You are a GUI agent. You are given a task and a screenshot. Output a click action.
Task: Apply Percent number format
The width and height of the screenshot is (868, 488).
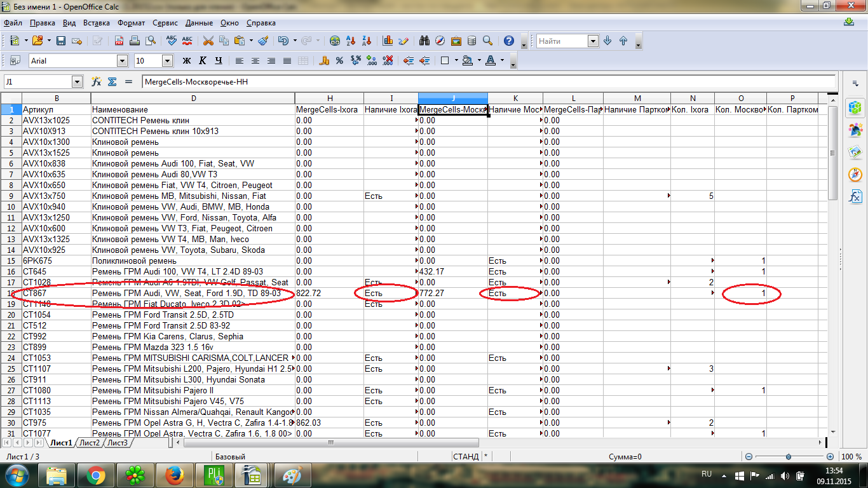click(340, 60)
